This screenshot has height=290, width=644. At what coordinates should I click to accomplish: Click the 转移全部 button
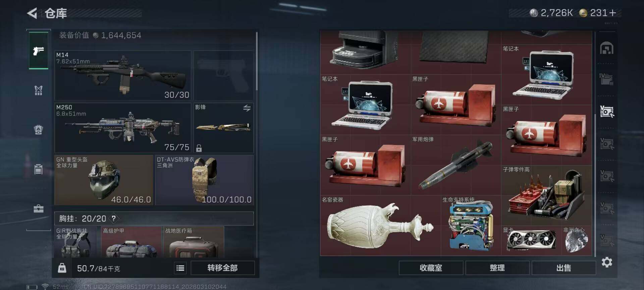click(x=223, y=268)
